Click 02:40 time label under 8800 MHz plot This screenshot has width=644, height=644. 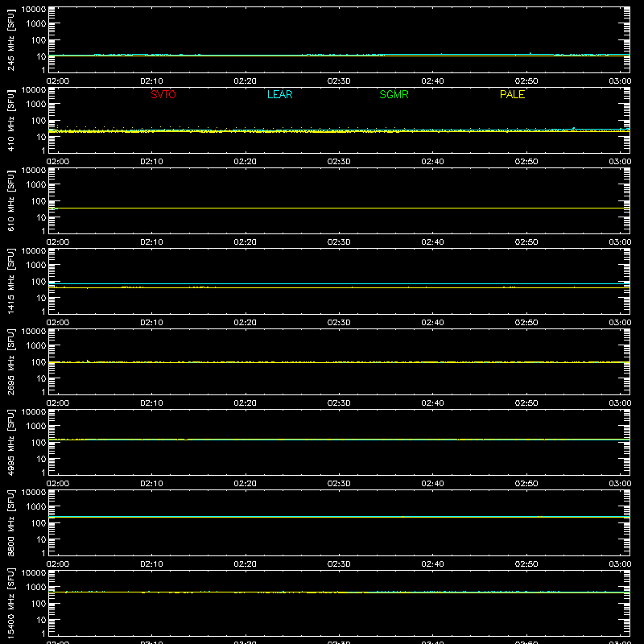[x=432, y=564]
